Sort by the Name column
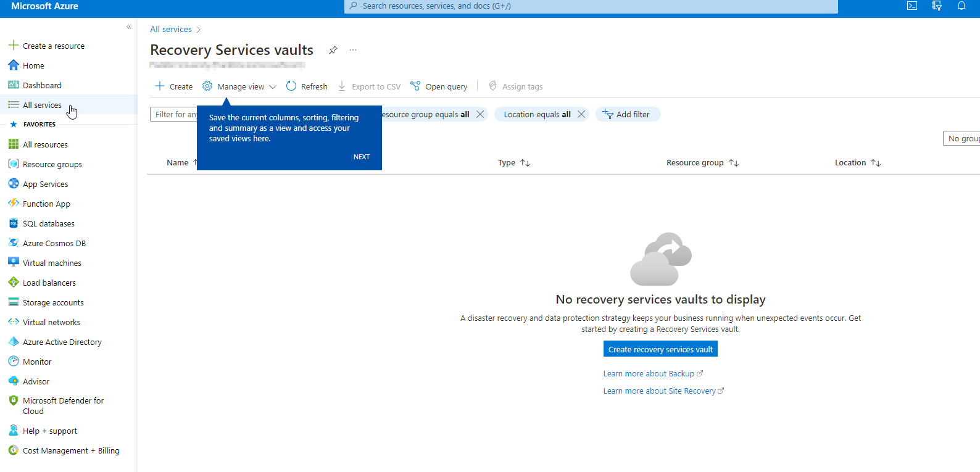 (x=182, y=163)
